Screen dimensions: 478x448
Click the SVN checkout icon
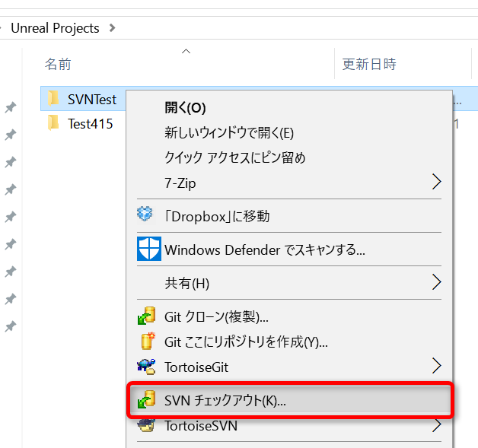147,399
